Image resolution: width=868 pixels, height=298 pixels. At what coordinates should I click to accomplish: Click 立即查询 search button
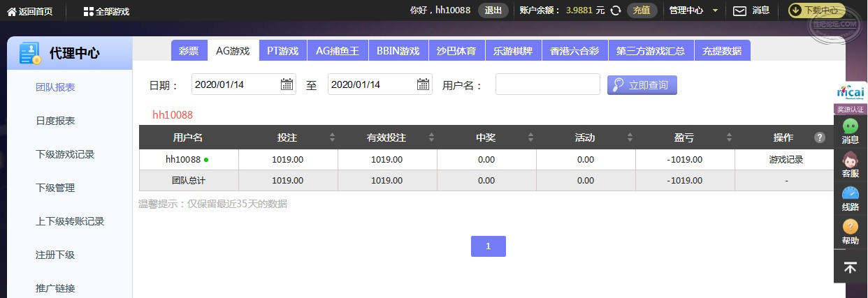(642, 85)
